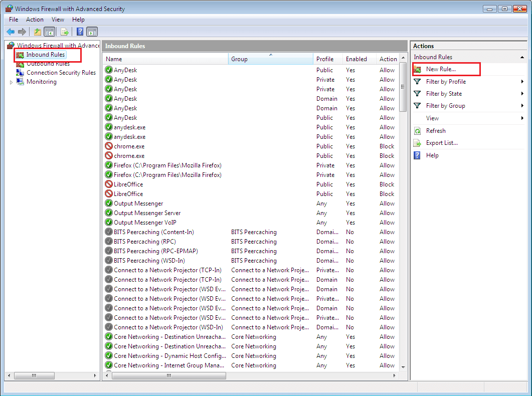
Task: Open the Action menu
Action: (x=35, y=20)
